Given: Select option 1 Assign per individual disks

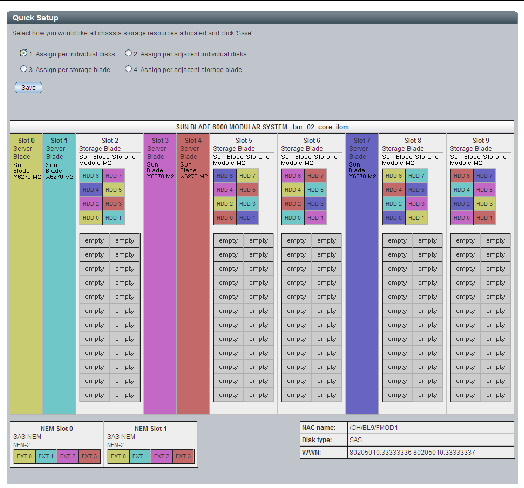Looking at the screenshot, I should [x=23, y=53].
